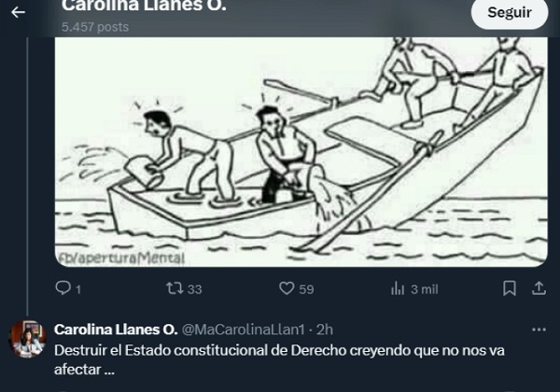Bookmark this post

510,288
